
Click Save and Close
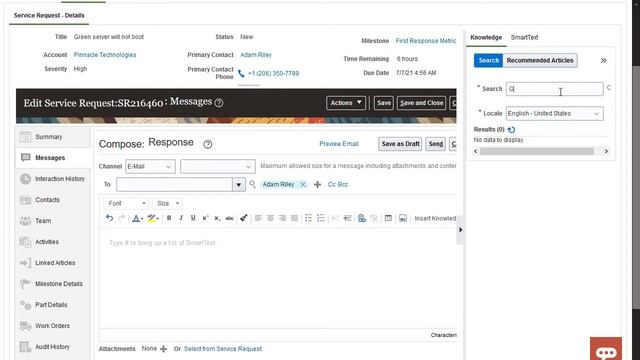pyautogui.click(x=421, y=103)
